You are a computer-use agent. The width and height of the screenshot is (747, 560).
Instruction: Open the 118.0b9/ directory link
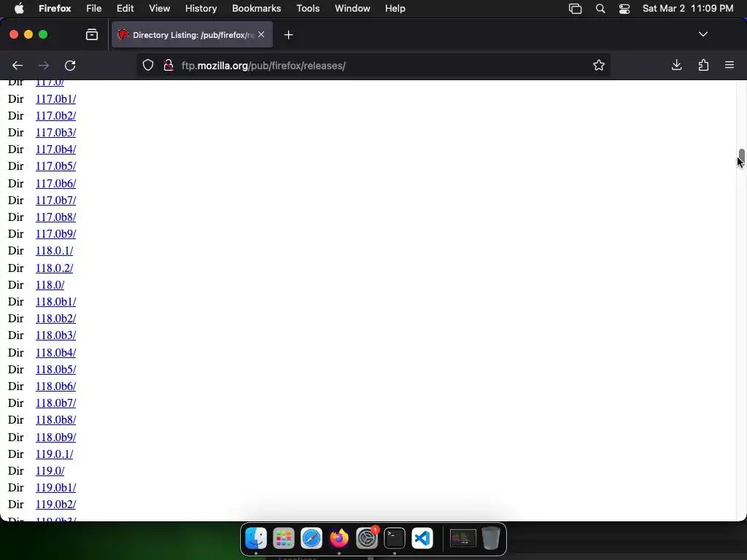[x=55, y=437]
